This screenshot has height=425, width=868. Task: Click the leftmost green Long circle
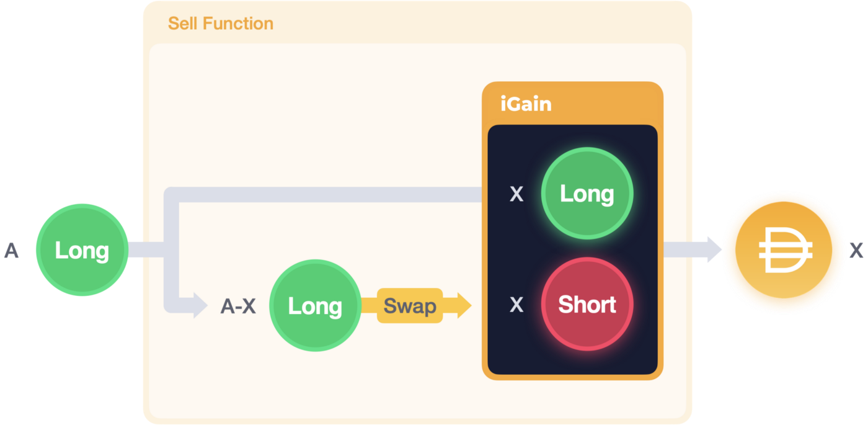tap(82, 250)
